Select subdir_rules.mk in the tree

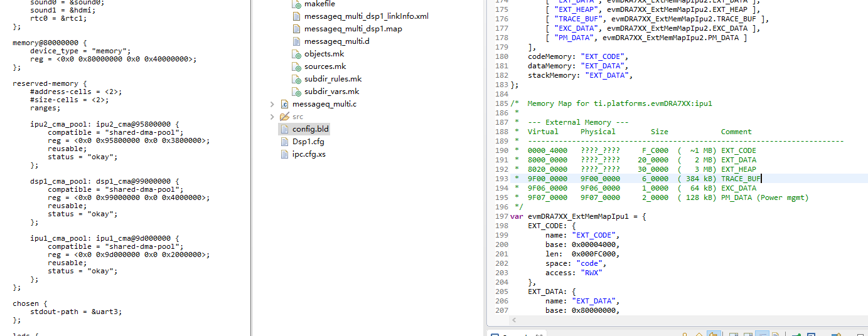tap(333, 79)
